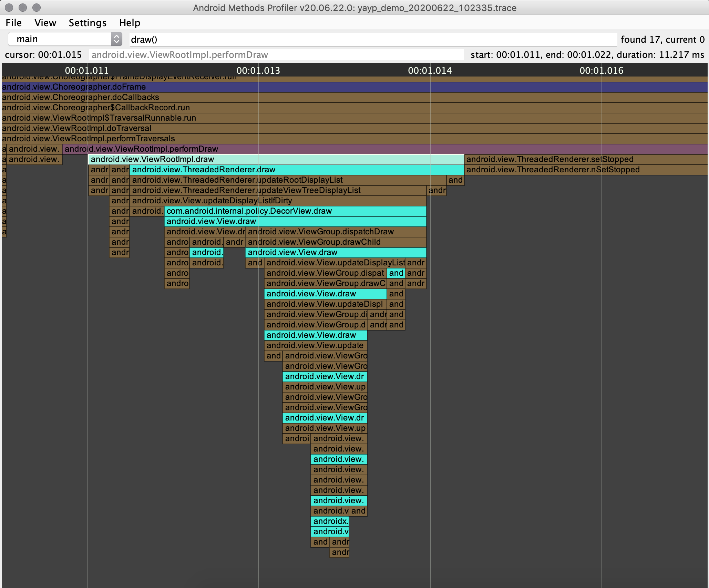Select the Choreographer.doFrame block
This screenshot has height=588, width=709.
coord(345,87)
